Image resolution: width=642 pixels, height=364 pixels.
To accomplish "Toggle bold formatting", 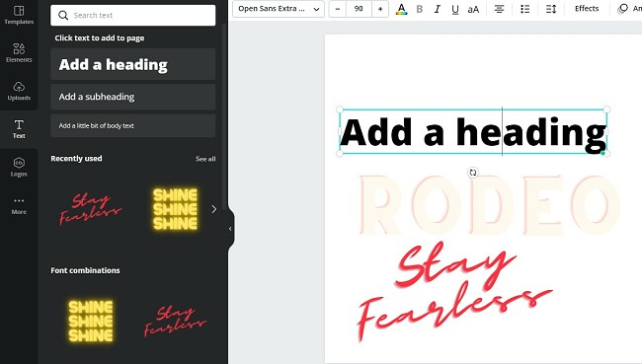I will pos(419,9).
